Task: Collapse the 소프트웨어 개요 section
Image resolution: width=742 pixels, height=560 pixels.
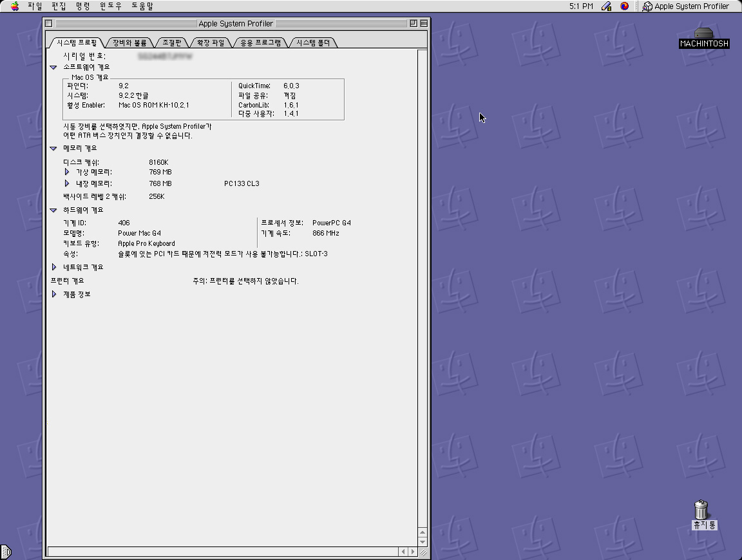Action: click(53, 67)
